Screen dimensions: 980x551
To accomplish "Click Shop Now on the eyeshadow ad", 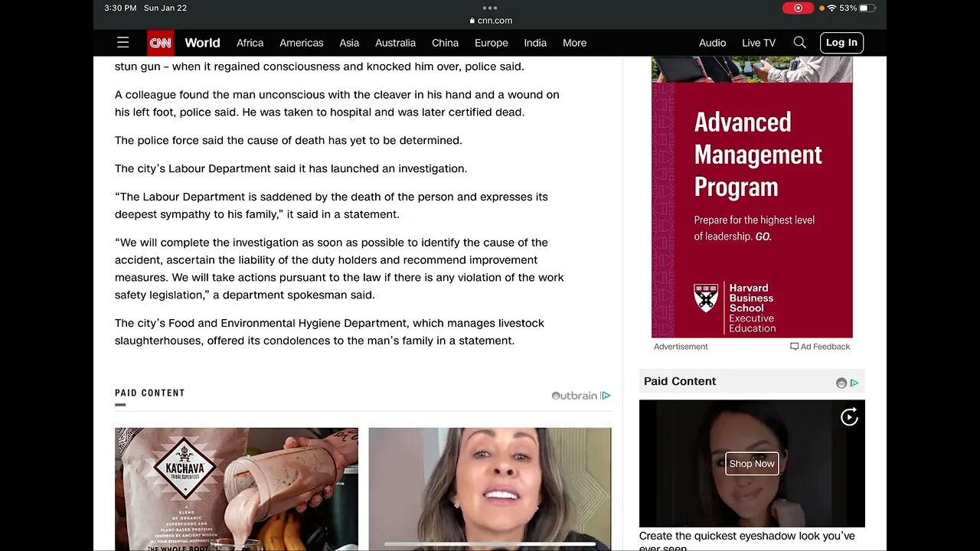I will [752, 464].
